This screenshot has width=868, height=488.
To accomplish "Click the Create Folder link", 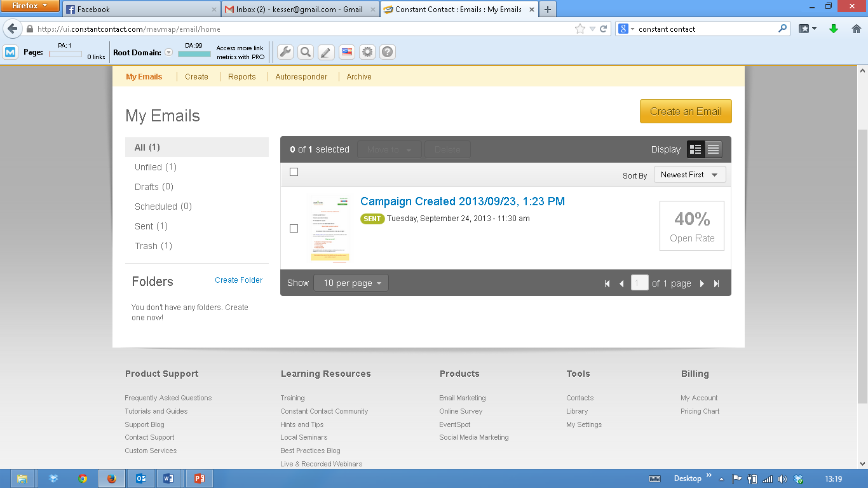I will [238, 280].
